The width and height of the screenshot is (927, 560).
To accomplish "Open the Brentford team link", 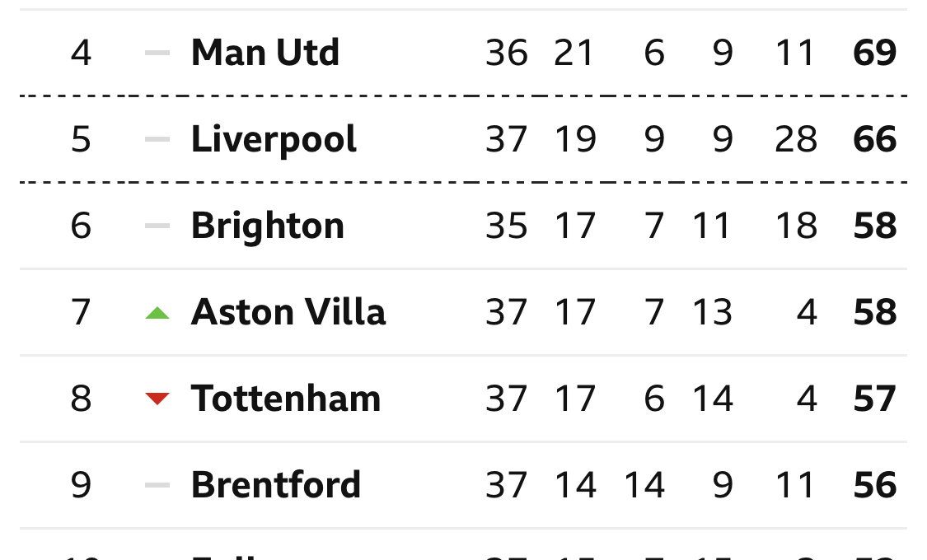I will (276, 485).
